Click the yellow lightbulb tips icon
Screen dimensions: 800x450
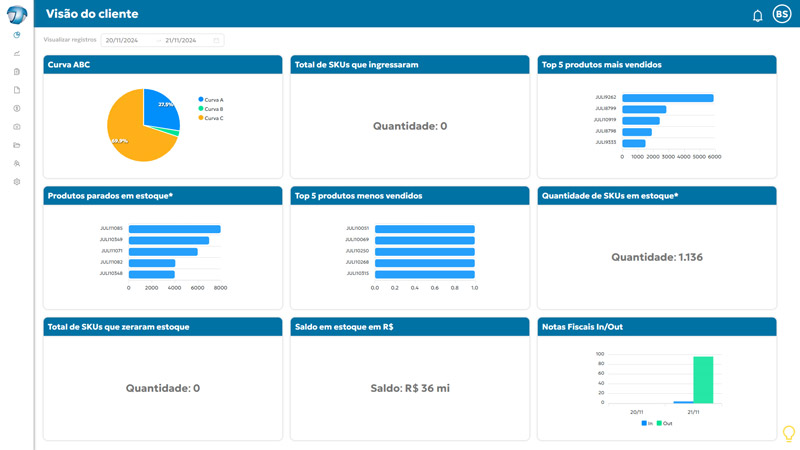[x=788, y=433]
